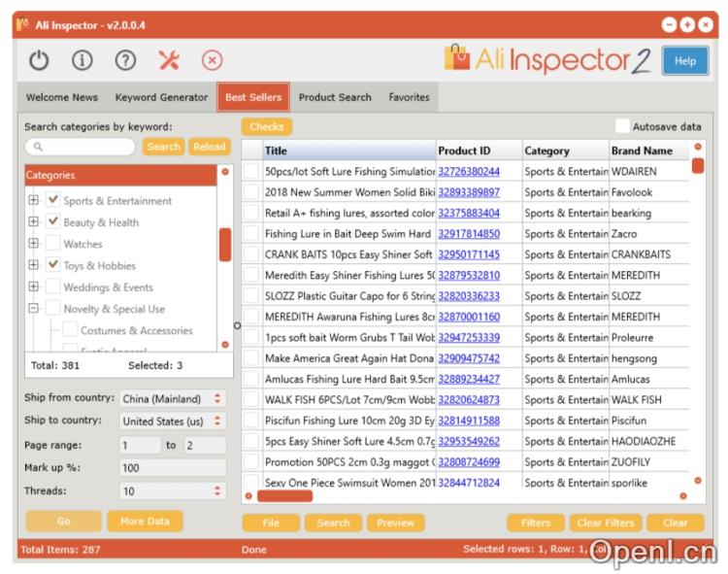Click the Ali Inspector shopping bag logo
Viewport: 728px width, 574px height.
pyautogui.click(x=457, y=58)
